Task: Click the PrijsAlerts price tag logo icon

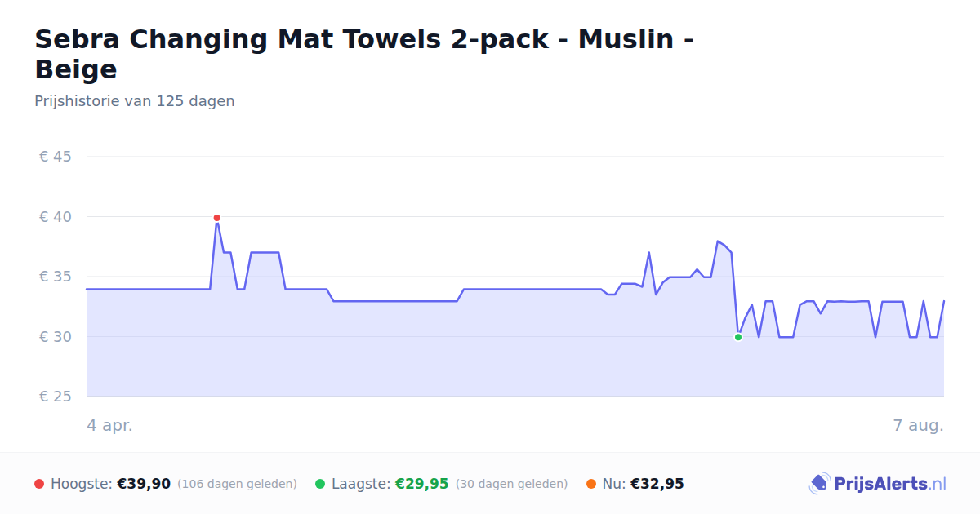Action: (819, 484)
